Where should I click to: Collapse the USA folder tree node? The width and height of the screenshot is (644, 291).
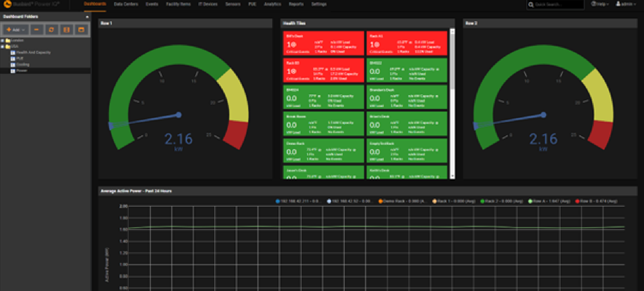pos(3,46)
